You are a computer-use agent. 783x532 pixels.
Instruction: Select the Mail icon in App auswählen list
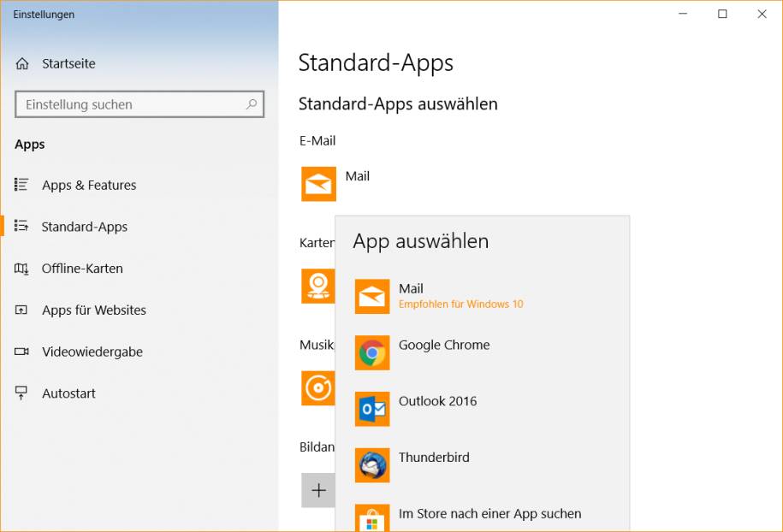(372, 297)
